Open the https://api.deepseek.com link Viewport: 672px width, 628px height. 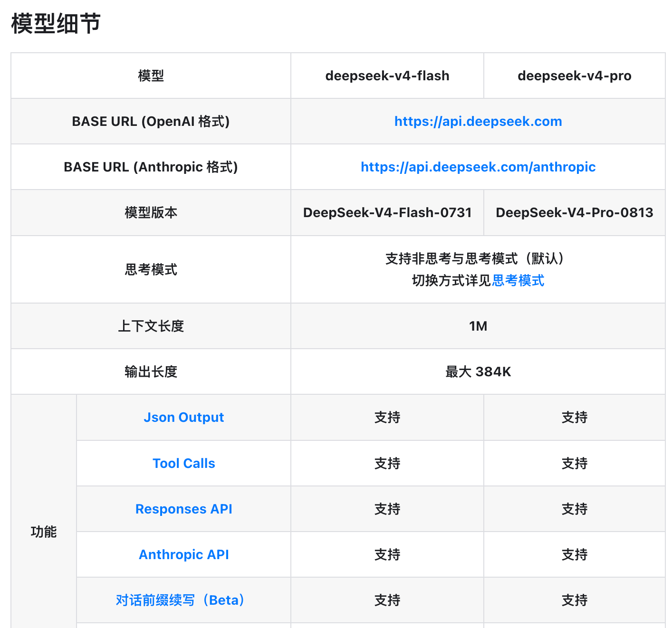[x=478, y=122]
